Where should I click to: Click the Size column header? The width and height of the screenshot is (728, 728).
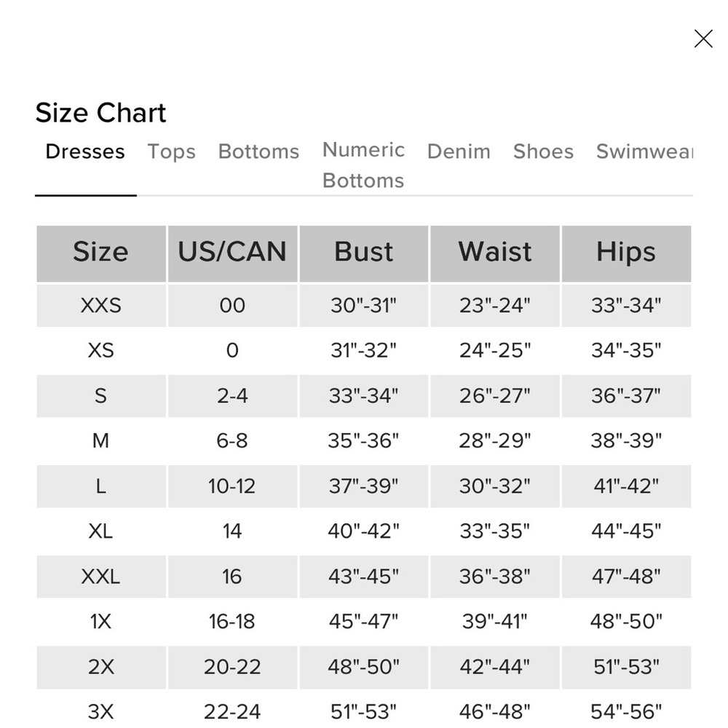[x=100, y=252]
